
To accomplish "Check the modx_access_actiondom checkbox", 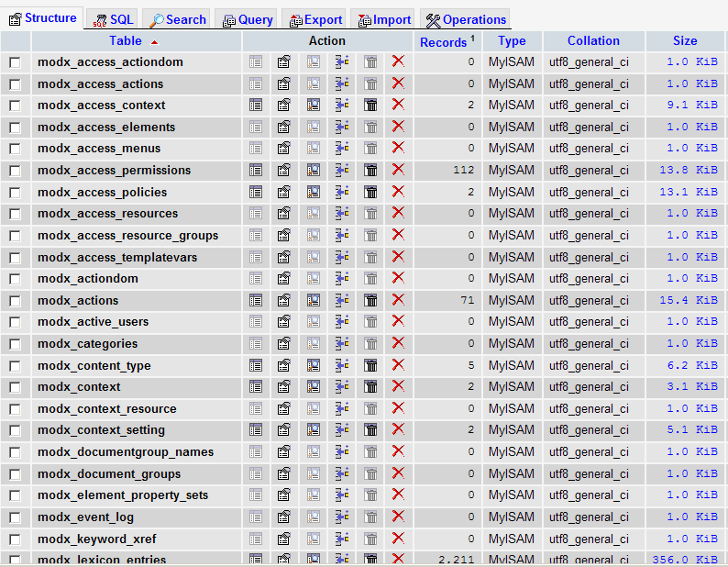I will tap(15, 62).
